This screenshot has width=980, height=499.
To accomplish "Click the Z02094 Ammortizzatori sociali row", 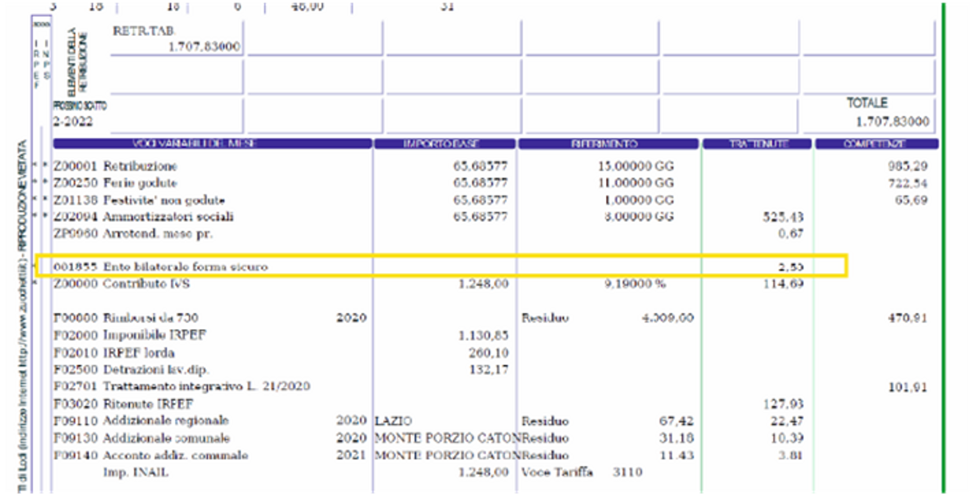I will (143, 217).
